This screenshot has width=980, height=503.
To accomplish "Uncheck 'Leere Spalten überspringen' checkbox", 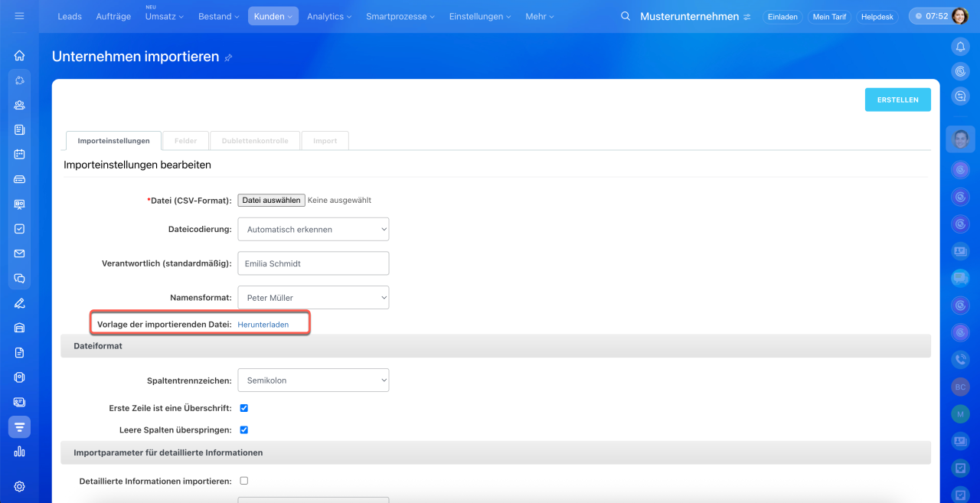I will (243, 430).
